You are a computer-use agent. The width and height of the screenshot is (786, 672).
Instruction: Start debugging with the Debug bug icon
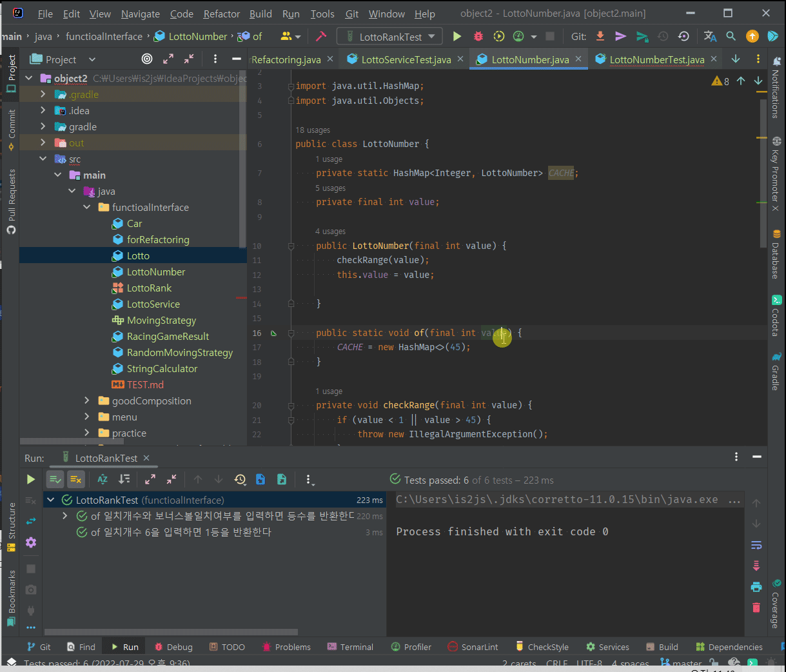point(478,37)
